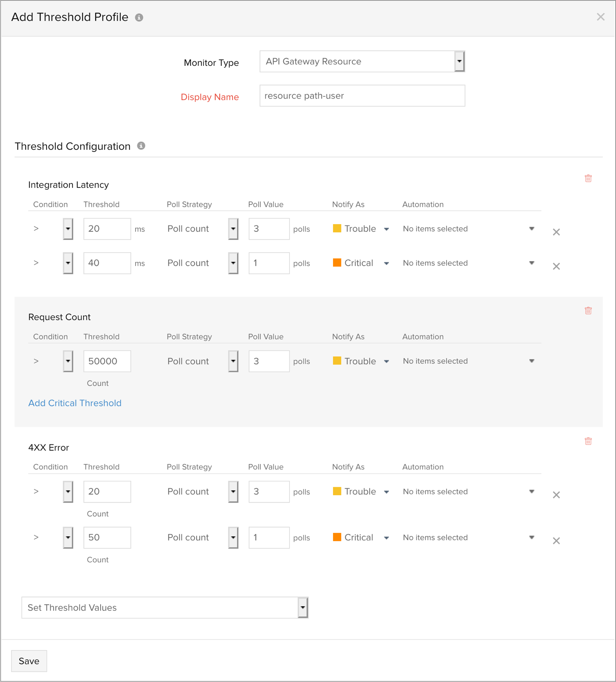Click the yellow Trouble swatch in Integration Latency

pos(337,228)
